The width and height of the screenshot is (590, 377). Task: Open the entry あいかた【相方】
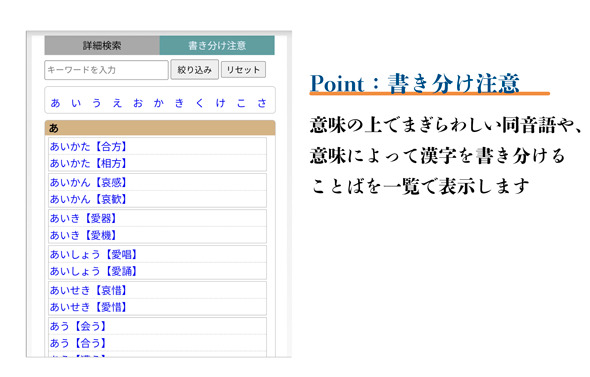click(88, 163)
